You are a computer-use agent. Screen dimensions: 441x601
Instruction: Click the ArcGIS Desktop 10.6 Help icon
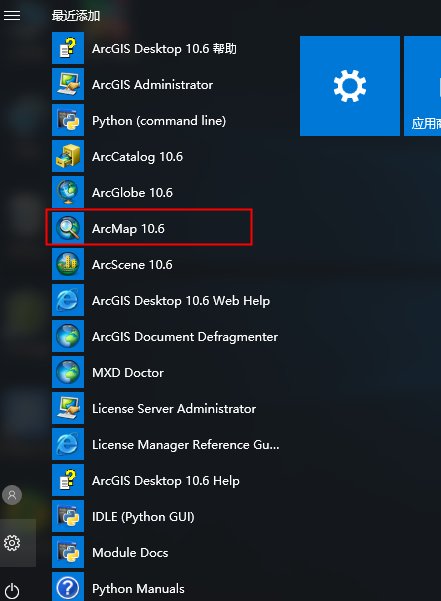click(68, 480)
